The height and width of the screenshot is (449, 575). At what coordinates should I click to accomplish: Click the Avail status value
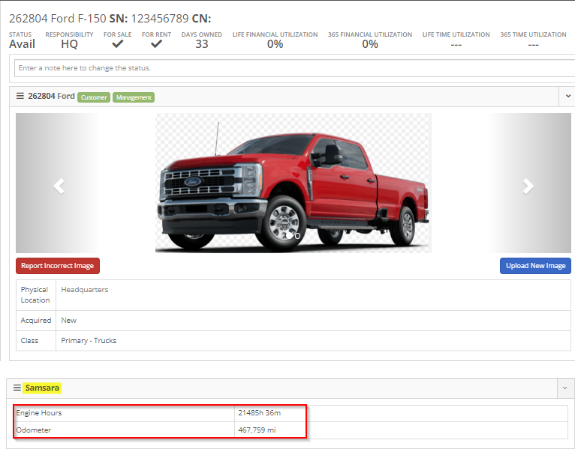[x=22, y=44]
